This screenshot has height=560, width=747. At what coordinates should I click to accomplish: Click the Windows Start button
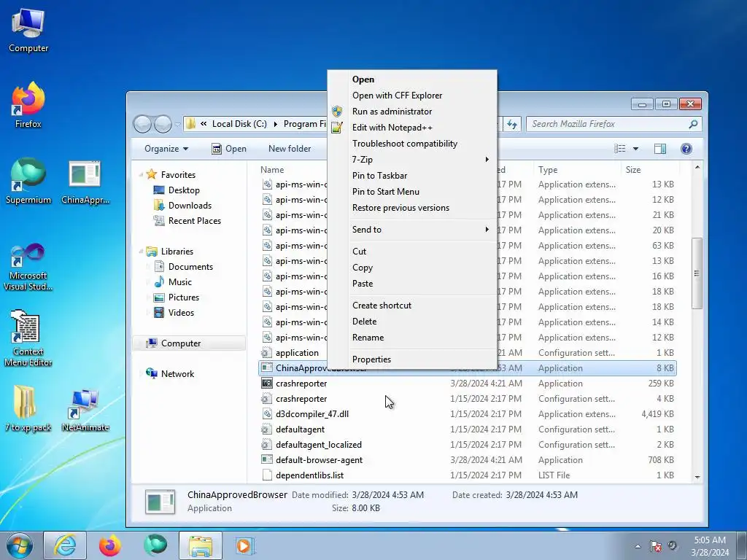(x=20, y=545)
